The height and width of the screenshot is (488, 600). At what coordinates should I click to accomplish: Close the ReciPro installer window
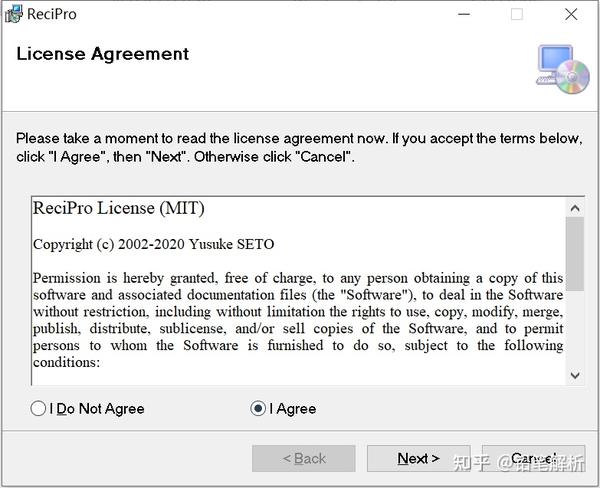(x=571, y=14)
